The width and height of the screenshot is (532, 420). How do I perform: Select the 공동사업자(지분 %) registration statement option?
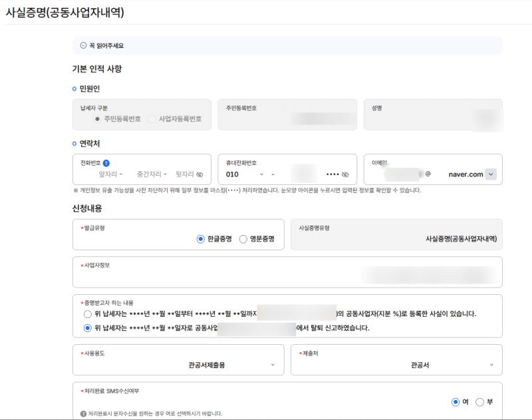pyautogui.click(x=88, y=314)
